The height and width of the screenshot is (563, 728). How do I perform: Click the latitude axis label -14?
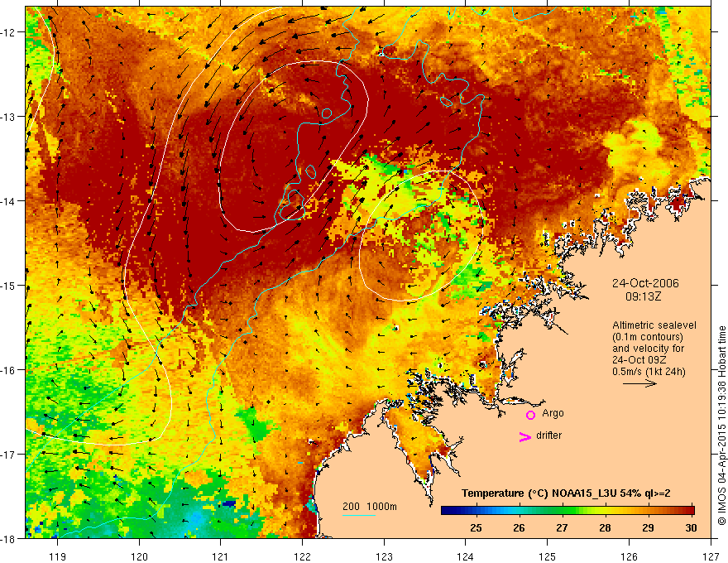8,201
